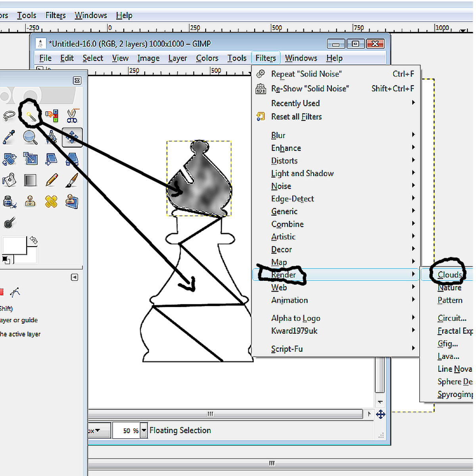Viewport: 476px width, 476px height.
Task: Click the canvas horizontal scrollbar thumb
Action: [225, 414]
